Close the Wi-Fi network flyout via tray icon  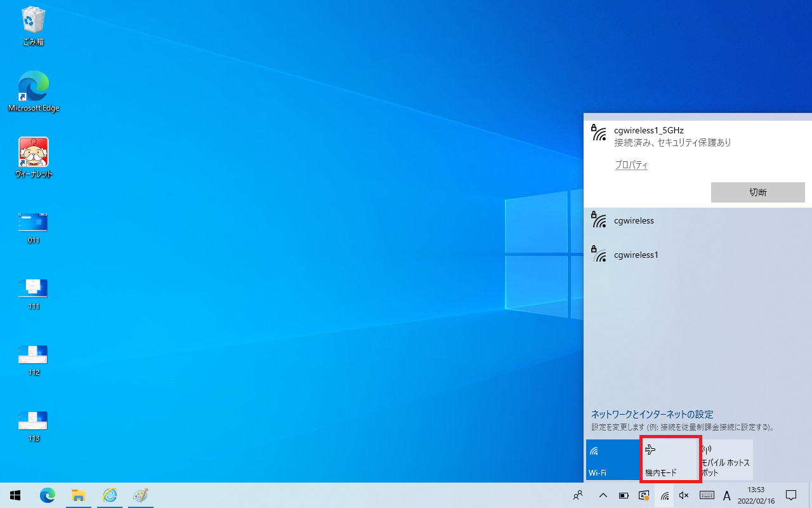tap(664, 495)
